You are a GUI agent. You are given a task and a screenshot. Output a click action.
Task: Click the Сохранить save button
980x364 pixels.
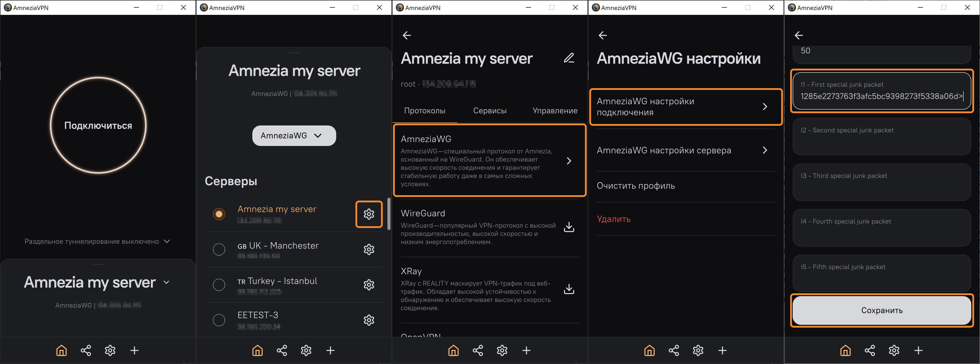[x=881, y=310]
